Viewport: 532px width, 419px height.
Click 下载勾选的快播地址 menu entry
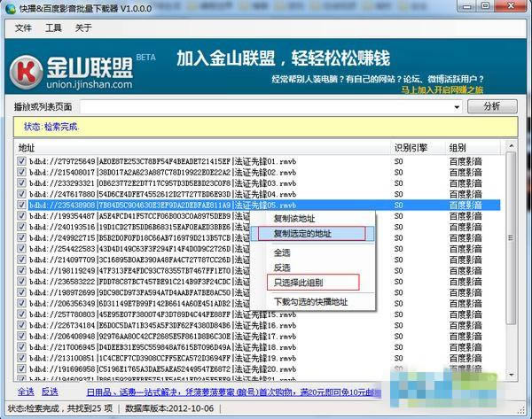pyautogui.click(x=310, y=302)
